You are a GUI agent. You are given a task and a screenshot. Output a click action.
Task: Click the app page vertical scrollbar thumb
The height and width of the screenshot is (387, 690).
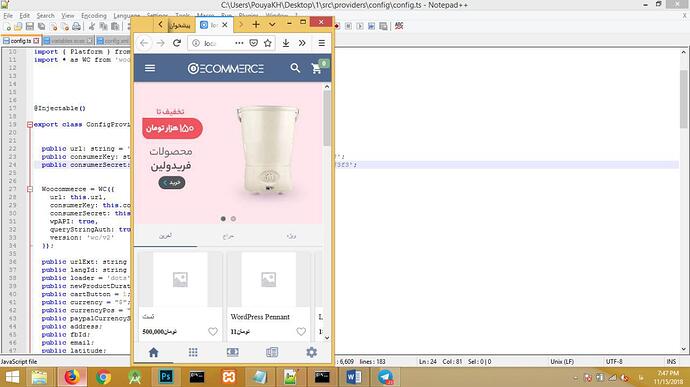click(327, 119)
